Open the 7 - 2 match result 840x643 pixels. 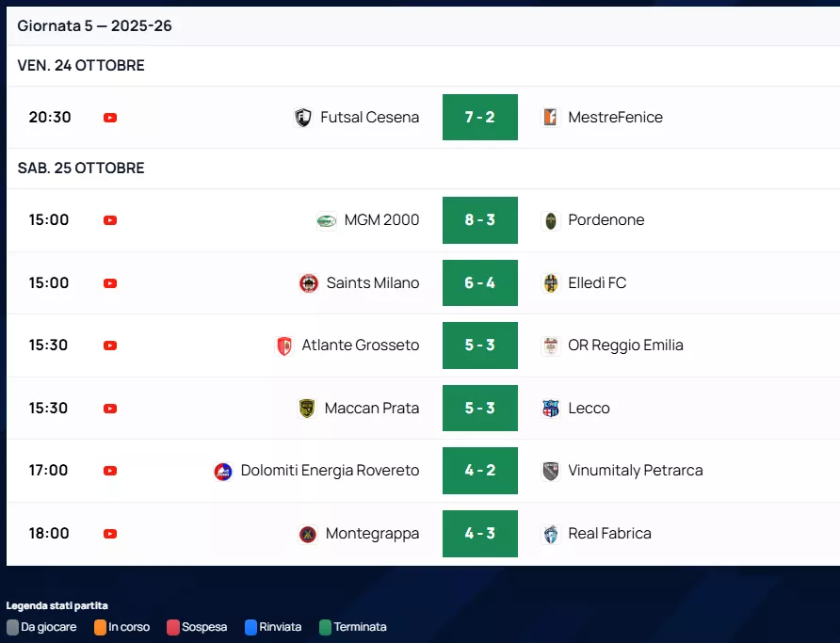(480, 118)
